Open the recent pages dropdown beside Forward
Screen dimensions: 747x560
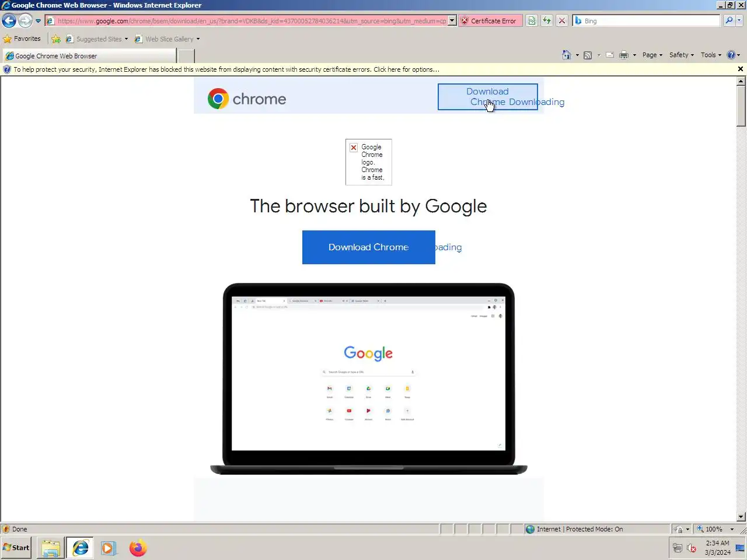(39, 21)
